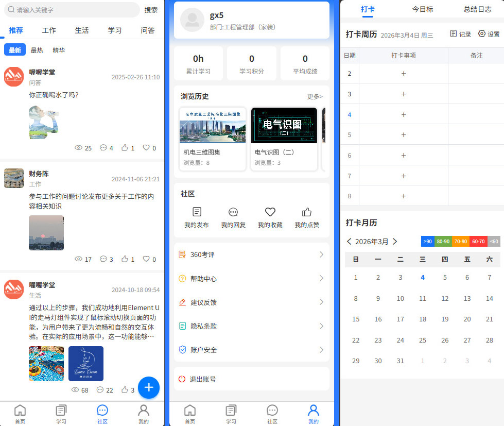The height and width of the screenshot is (426, 504).
Task: Select the 最新 sort filter
Action: (x=15, y=50)
